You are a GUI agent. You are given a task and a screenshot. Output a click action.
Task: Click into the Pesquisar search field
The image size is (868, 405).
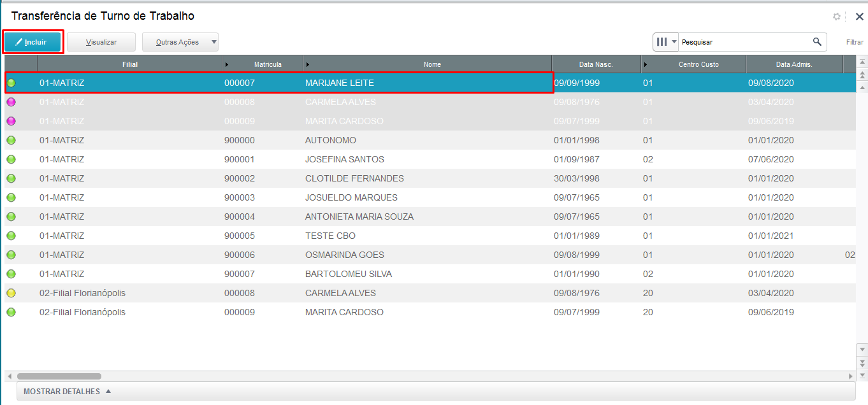pos(744,42)
